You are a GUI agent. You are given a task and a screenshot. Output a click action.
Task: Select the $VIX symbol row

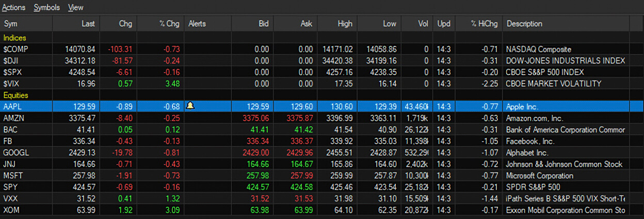[11, 84]
